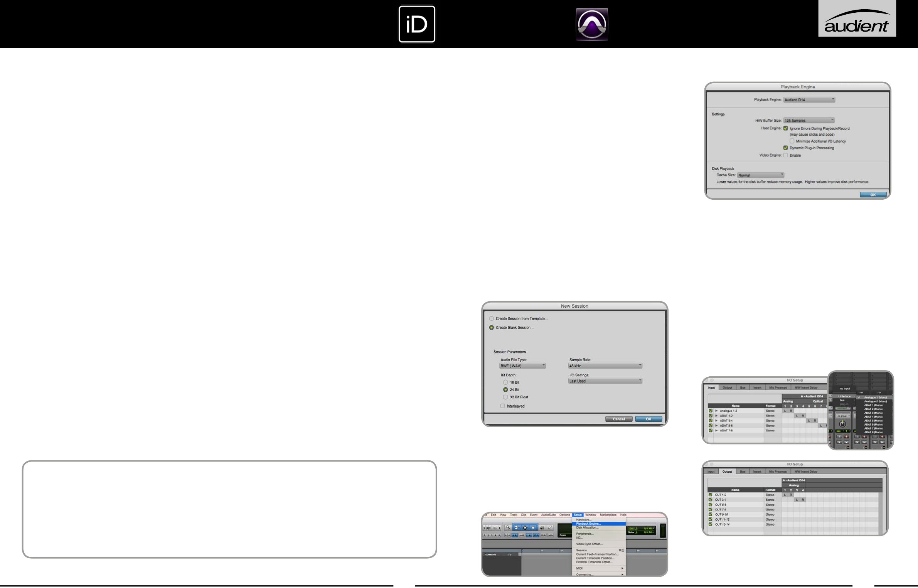Click the iD logo icon in header
918x588 pixels.
tap(417, 24)
